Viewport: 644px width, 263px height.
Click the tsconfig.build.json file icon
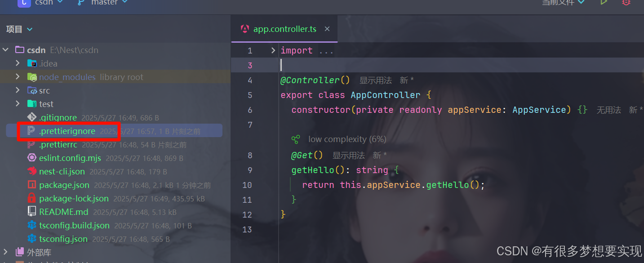pos(32,225)
